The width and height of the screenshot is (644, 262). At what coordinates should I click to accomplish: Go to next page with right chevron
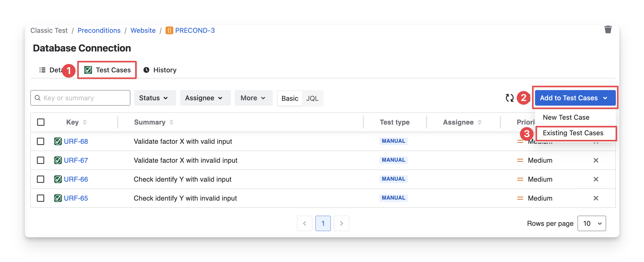(341, 223)
